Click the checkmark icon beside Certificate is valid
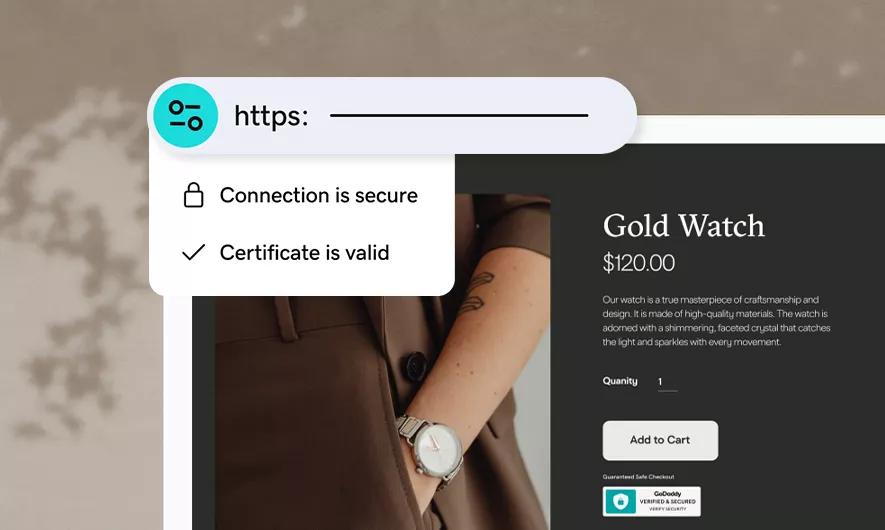The image size is (885, 530). click(193, 252)
